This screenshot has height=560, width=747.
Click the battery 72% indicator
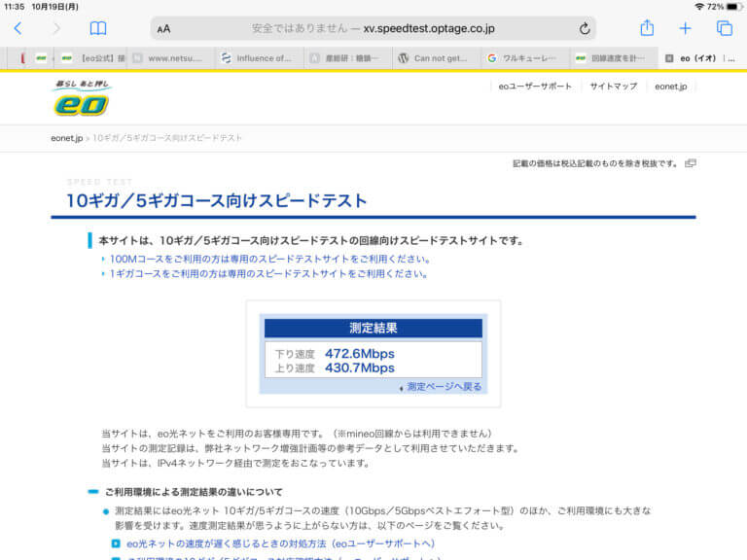[725, 7]
